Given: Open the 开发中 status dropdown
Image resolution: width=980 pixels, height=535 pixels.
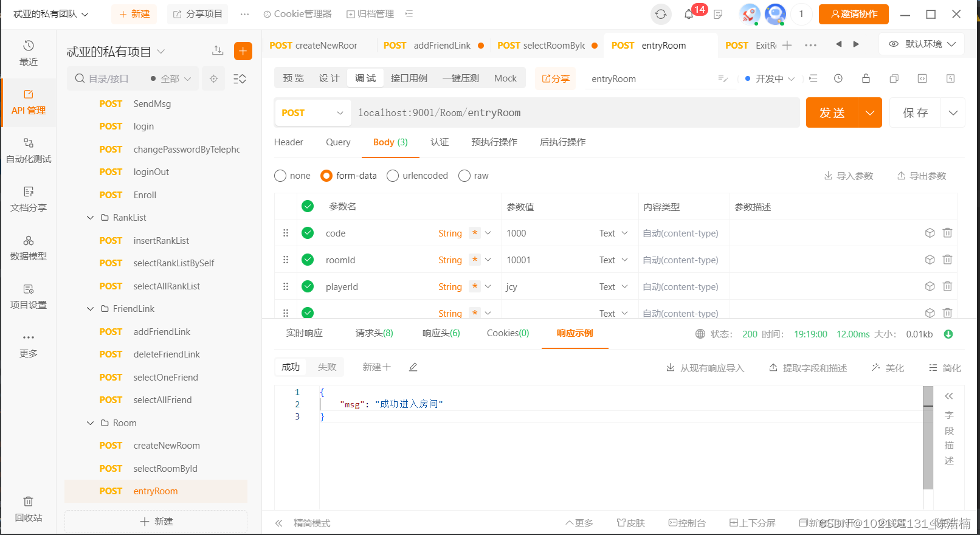Looking at the screenshot, I should tap(770, 78).
